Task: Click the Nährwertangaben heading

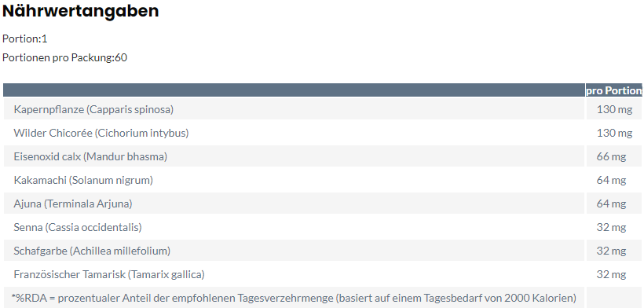Action: coord(80,11)
